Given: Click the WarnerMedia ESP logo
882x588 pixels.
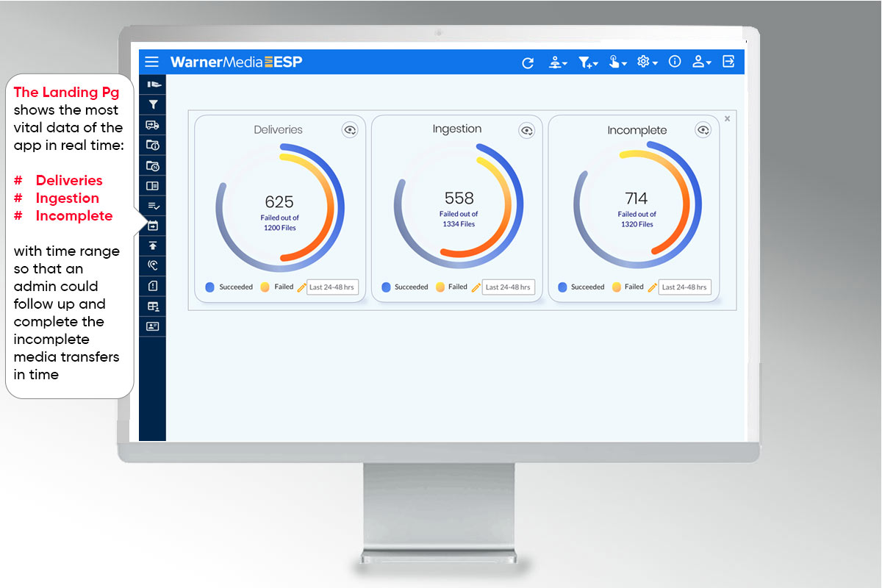Looking at the screenshot, I should (x=236, y=62).
